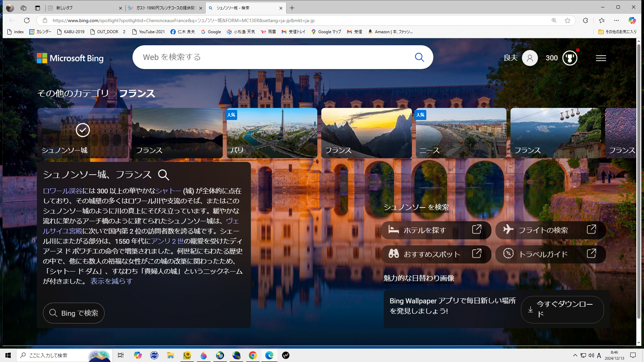The image size is (644, 362).
Task: Open the Amazon bookmark
Action: (x=390, y=32)
